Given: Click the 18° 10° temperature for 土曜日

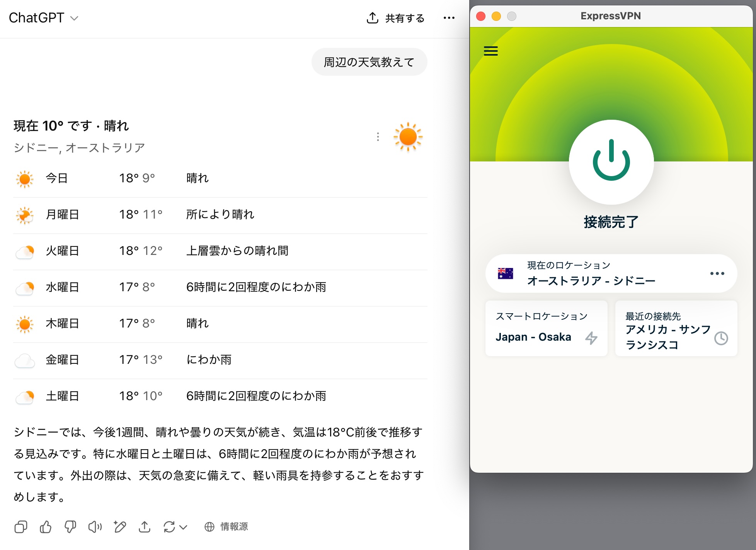Looking at the screenshot, I should 141,396.
